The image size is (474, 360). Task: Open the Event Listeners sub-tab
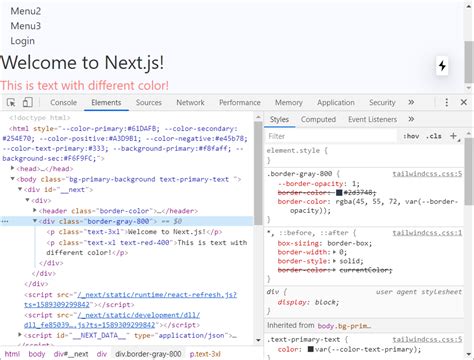coord(373,119)
